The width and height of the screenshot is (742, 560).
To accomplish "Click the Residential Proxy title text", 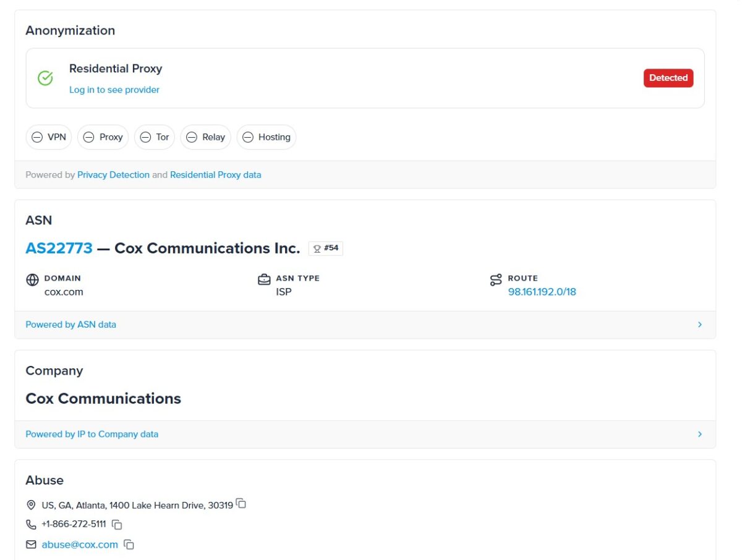I will click(116, 69).
